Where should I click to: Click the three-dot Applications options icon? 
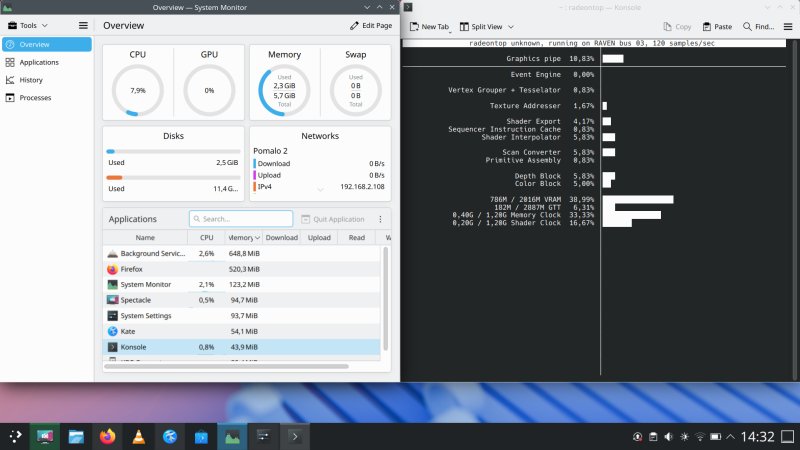[380, 219]
